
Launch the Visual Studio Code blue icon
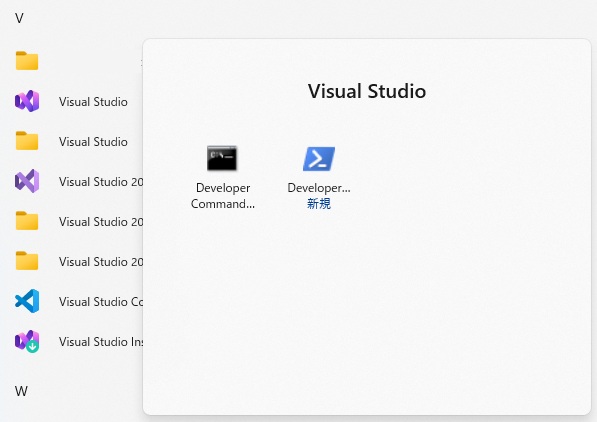(x=27, y=301)
